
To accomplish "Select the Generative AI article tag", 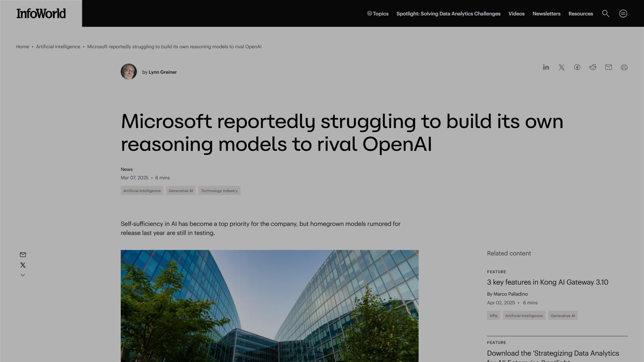I will (x=181, y=191).
